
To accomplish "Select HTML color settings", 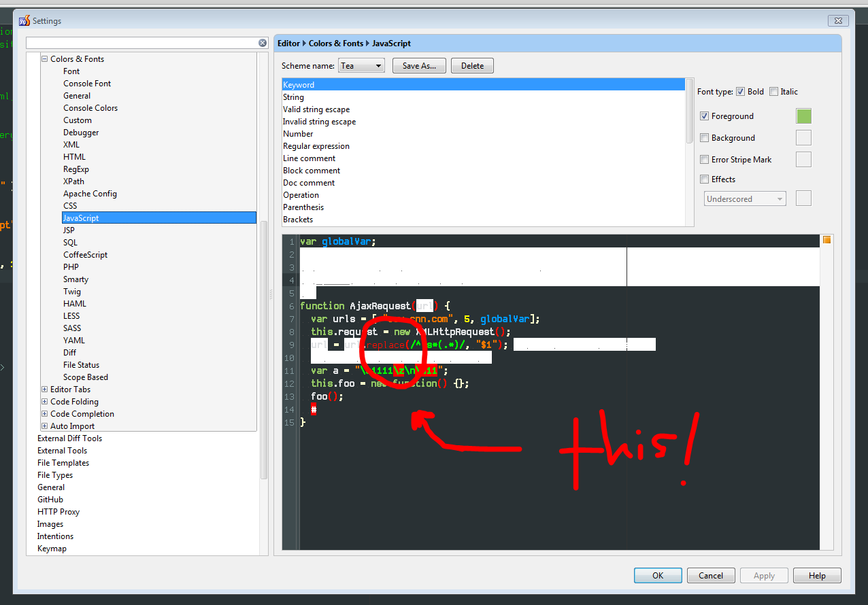I will pyautogui.click(x=74, y=157).
